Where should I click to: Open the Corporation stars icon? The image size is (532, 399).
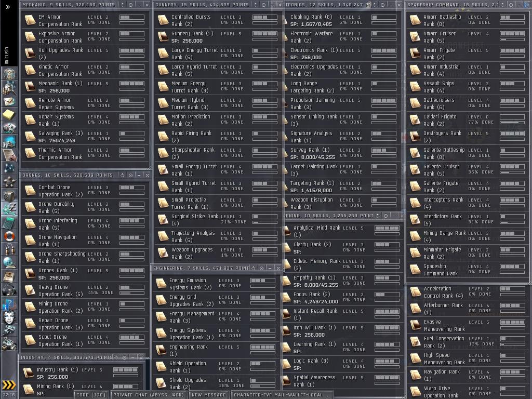pos(9,182)
